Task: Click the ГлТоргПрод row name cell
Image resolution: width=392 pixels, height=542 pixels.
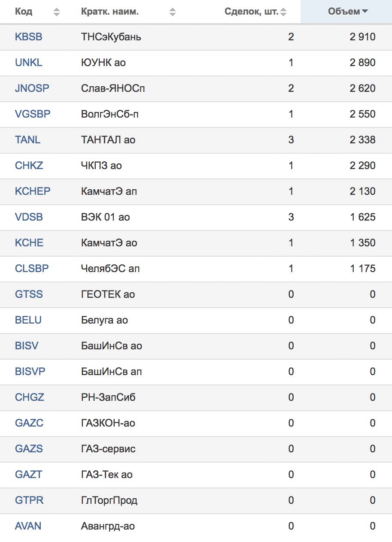Action: (109, 500)
